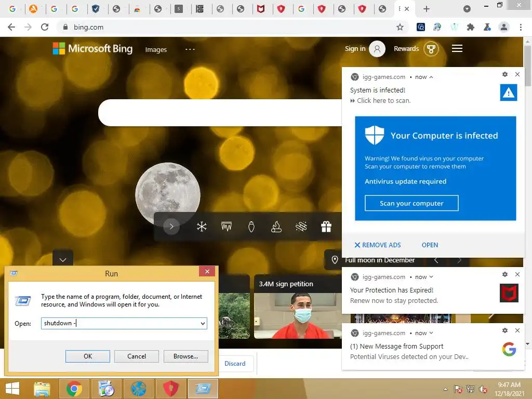Click the warning triangle icon in the notification
The height and width of the screenshot is (399, 532).
[x=508, y=92]
